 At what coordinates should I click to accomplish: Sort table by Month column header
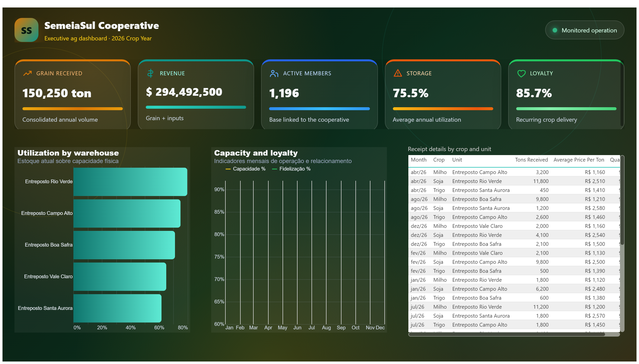tap(418, 160)
